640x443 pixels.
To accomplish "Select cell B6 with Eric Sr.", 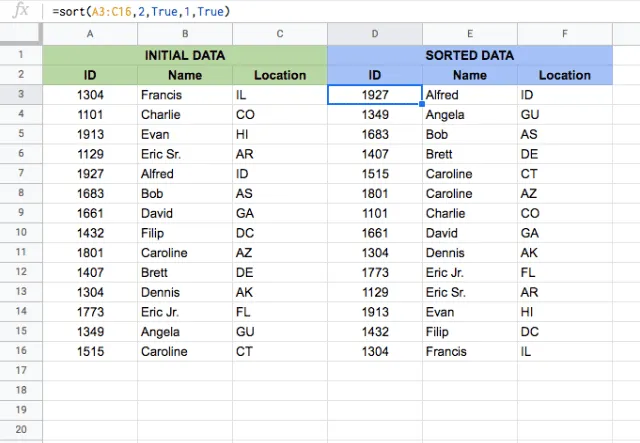I will coord(185,154).
